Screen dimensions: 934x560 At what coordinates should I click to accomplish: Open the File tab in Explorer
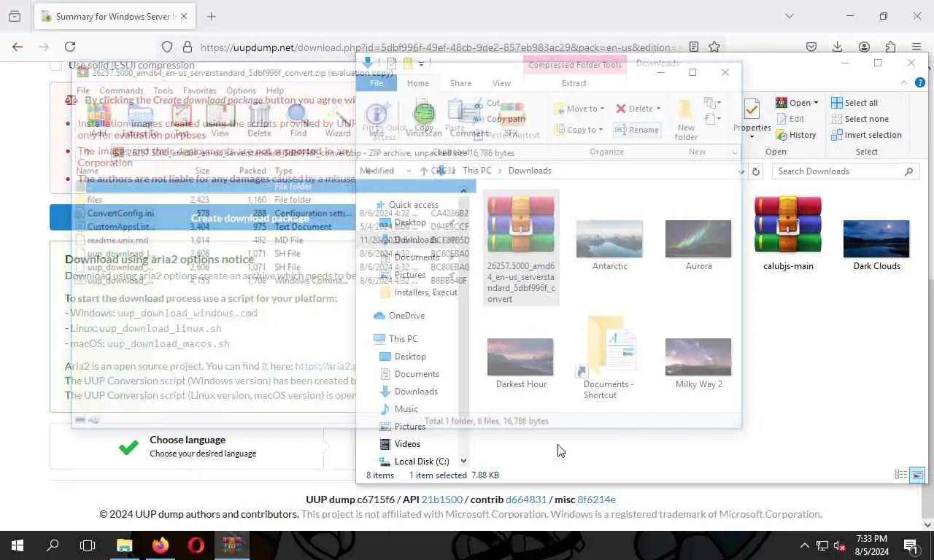377,83
